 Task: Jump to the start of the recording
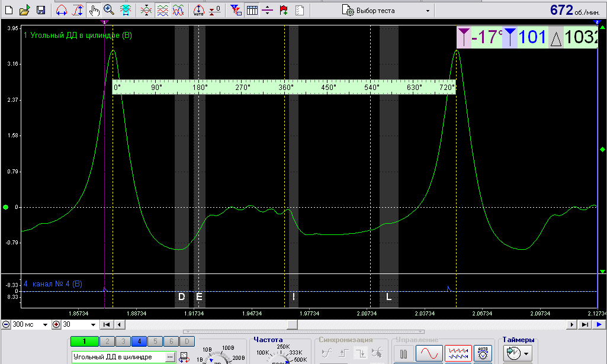(107, 324)
